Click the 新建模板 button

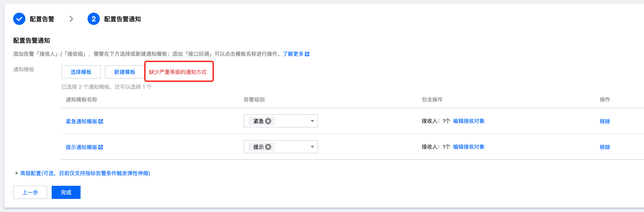(125, 72)
